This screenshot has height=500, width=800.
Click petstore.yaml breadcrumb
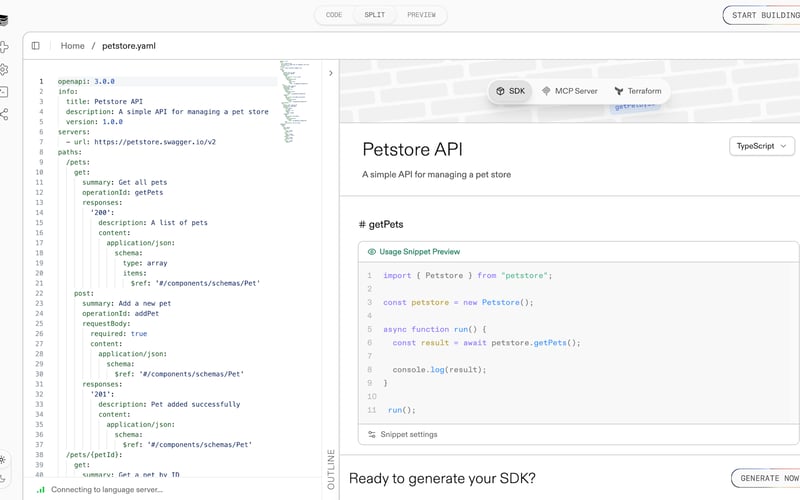(x=129, y=46)
